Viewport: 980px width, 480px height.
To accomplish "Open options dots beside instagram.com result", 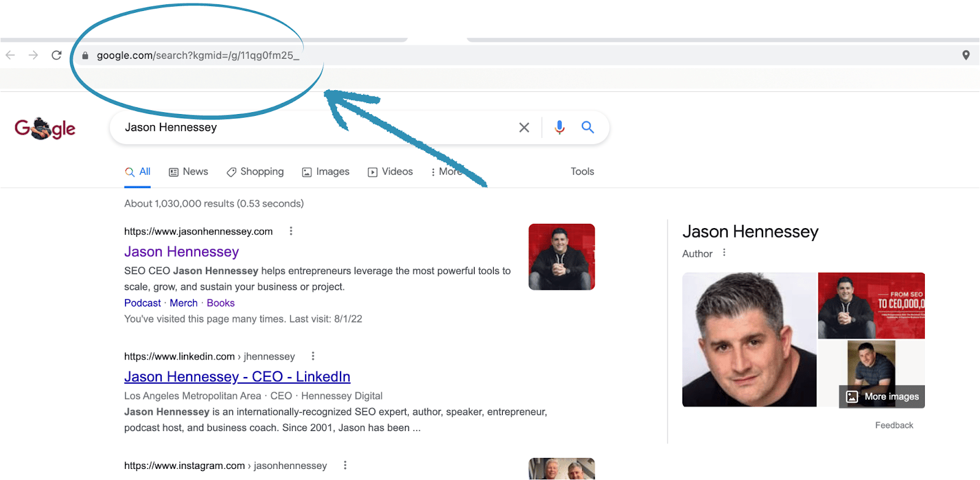I will coord(345,465).
